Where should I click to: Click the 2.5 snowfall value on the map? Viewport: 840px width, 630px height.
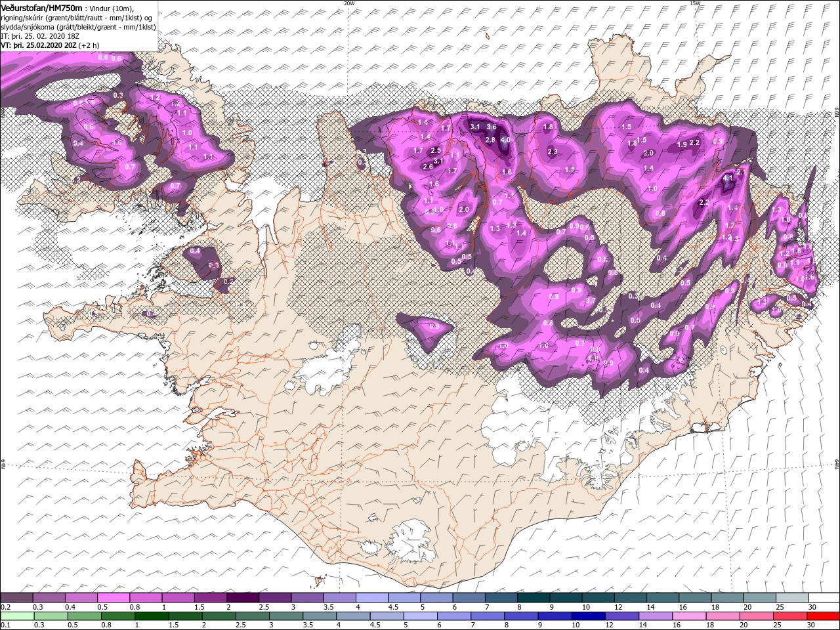435,151
